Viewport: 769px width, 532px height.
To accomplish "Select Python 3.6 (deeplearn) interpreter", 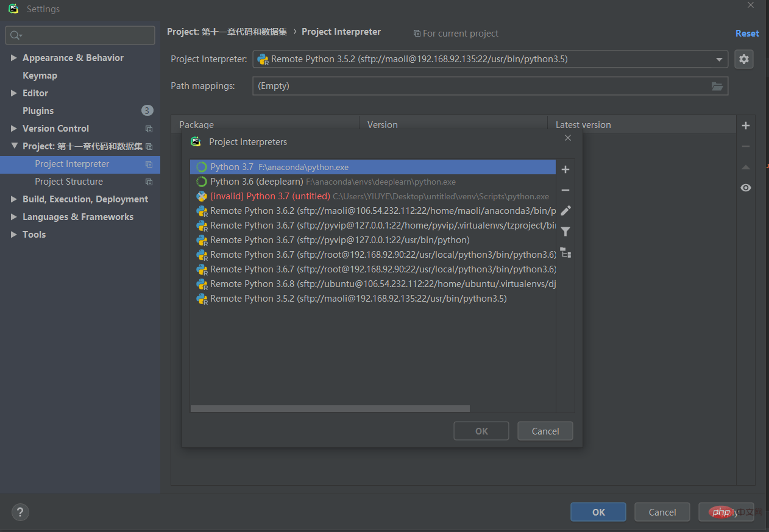I will coord(373,182).
